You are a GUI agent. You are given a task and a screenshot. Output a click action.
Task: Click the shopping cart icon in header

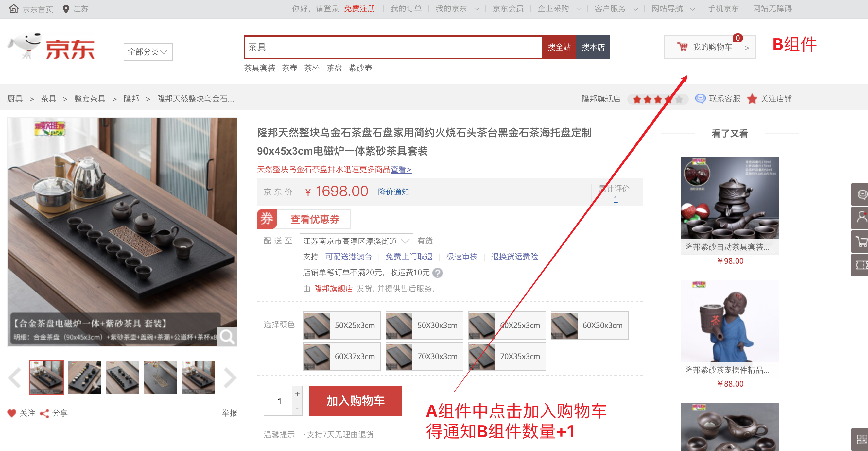click(x=682, y=47)
